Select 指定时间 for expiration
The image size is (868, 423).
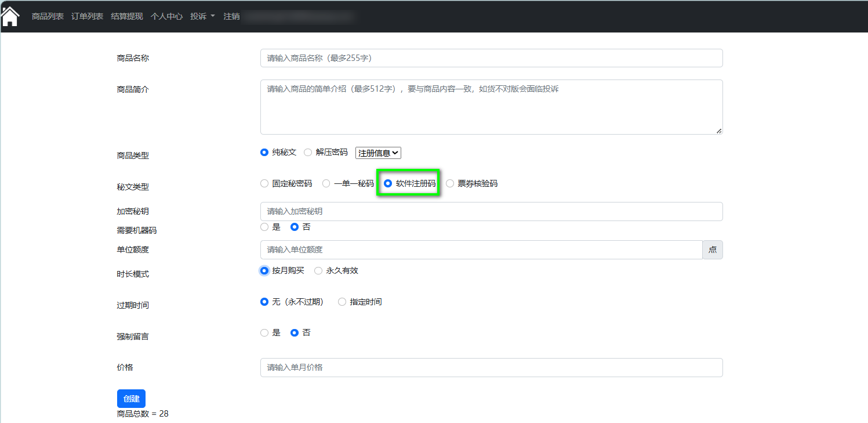point(342,302)
